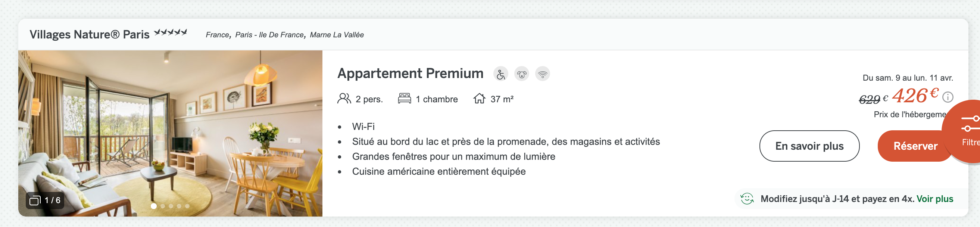980x227 pixels.
Task: Open the Villages Nature Paris title
Action: click(90, 34)
